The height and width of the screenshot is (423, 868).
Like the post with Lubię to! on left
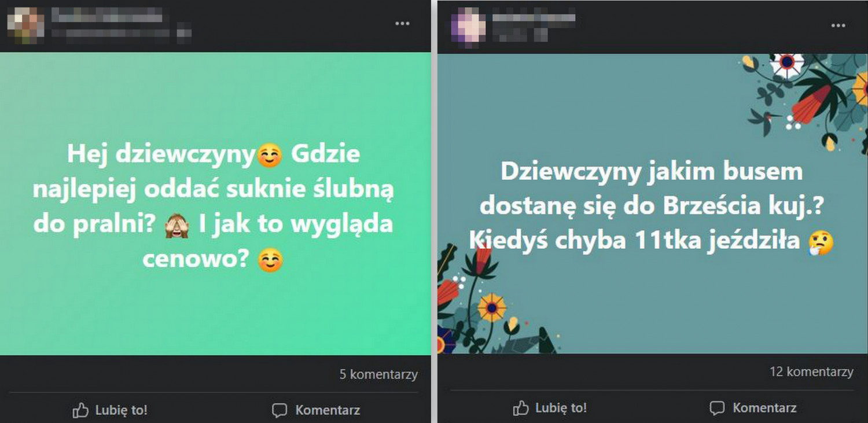(110, 411)
